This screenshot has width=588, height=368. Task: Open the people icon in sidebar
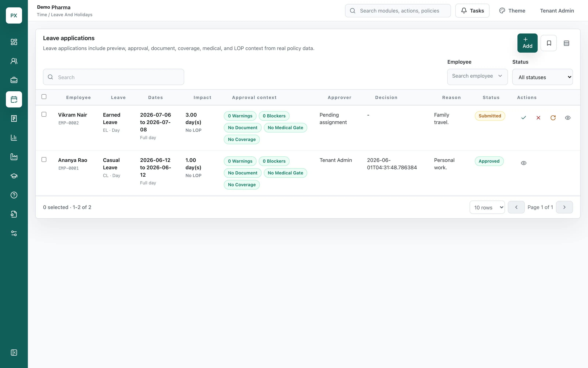(14, 61)
